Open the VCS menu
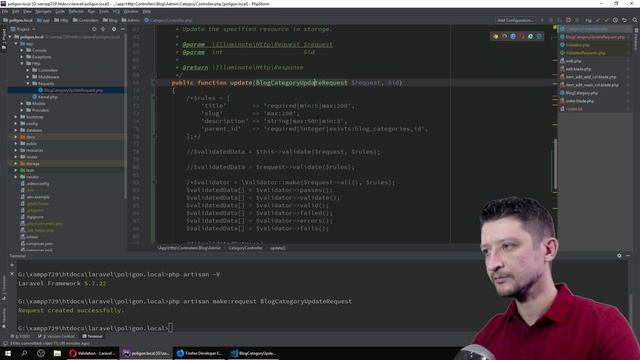This screenshot has height=360, width=640. coord(116,12)
